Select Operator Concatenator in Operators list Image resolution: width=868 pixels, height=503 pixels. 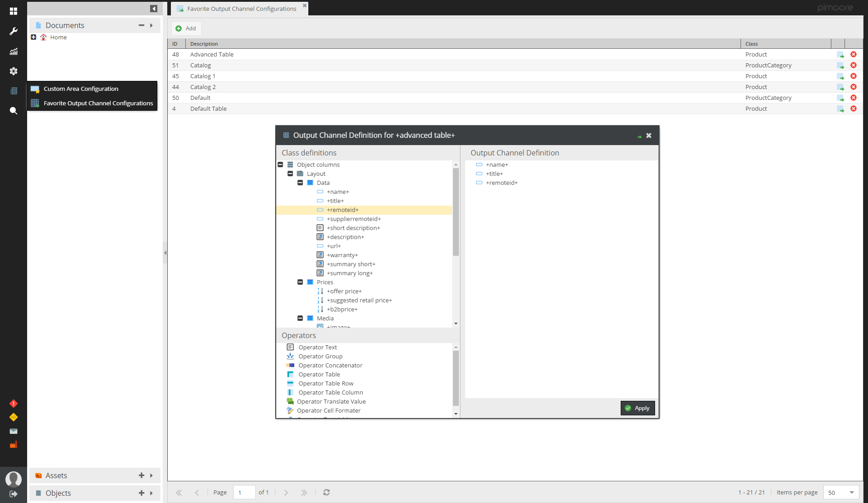330,365
